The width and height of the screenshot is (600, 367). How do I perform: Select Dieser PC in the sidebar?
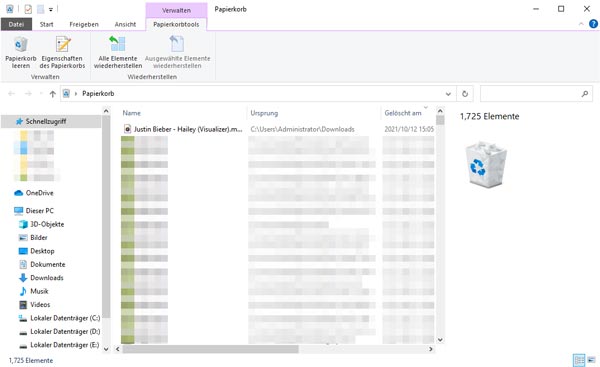[x=39, y=210]
